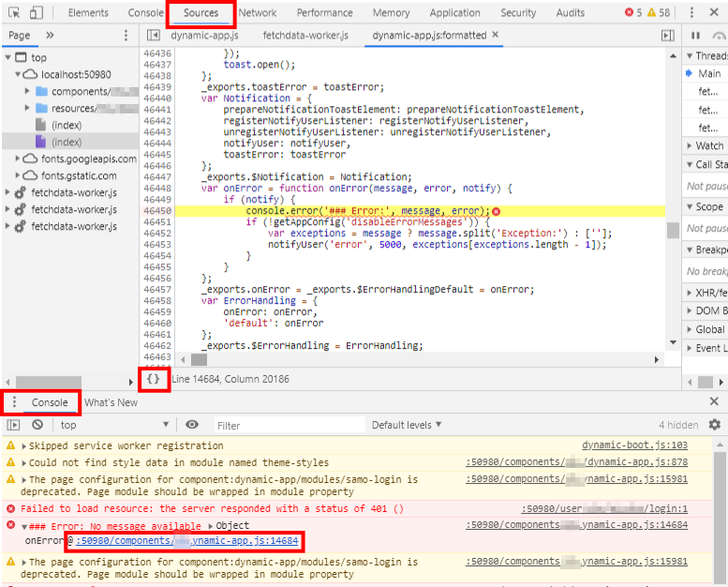
Task: Close the dynamic-app.js:formatted tab
Action: click(496, 35)
